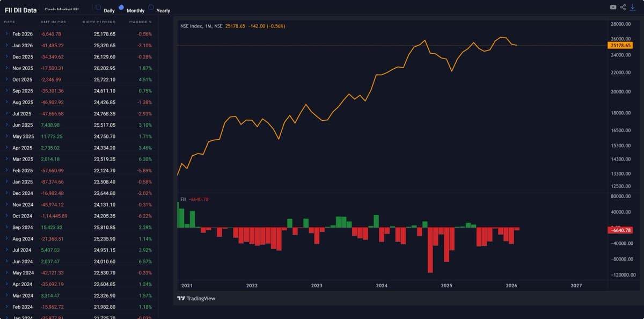This screenshot has height=319, width=644.
Task: Click the 2024 label on time axis
Action: (382, 286)
